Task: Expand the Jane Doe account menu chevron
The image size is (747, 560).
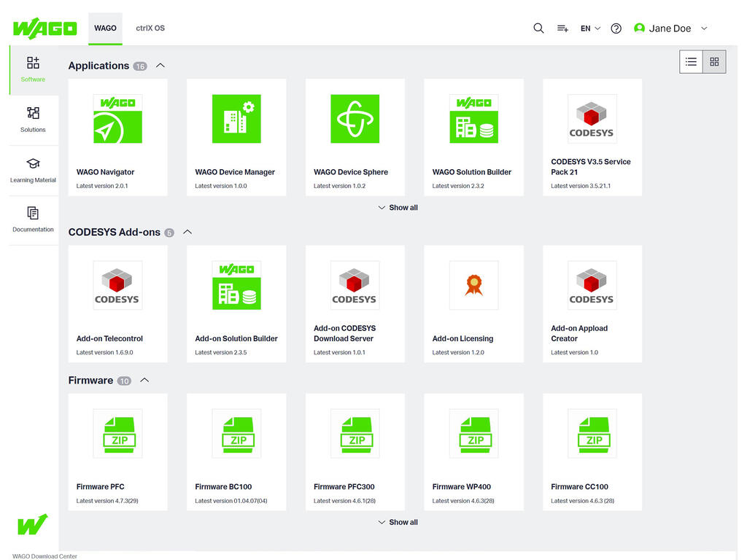Action: pos(704,28)
